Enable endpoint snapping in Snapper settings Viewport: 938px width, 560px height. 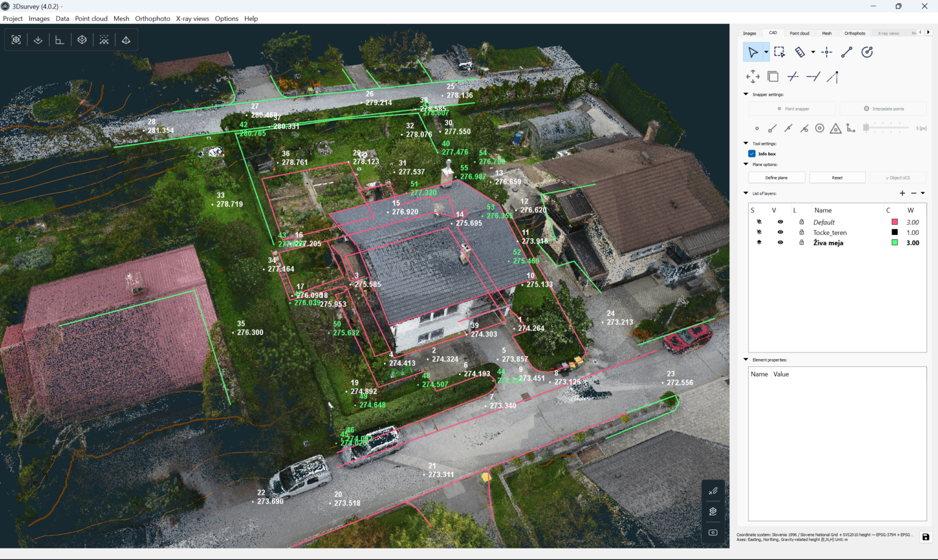(771, 128)
